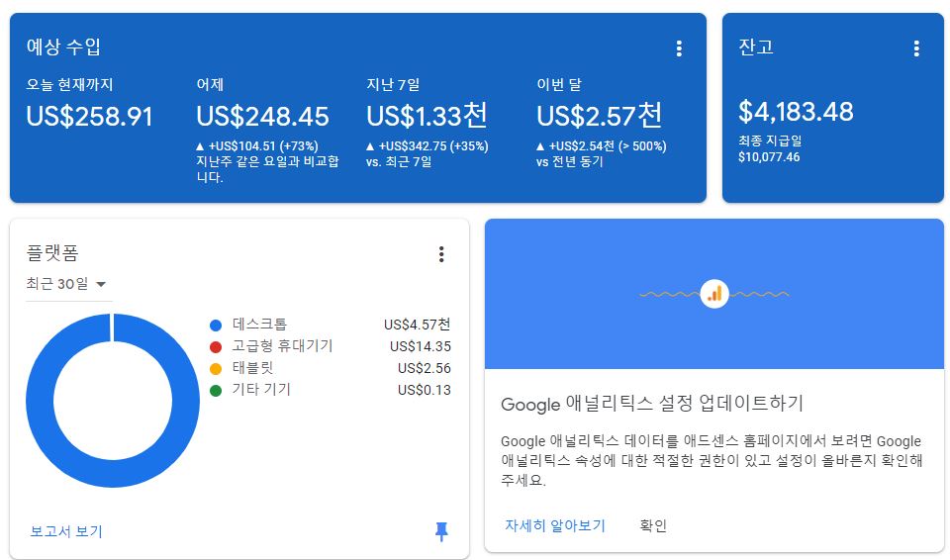The image size is (950, 560).
Task: Click the 최종 지급일 $10,077.46 payment text
Action: (x=770, y=149)
